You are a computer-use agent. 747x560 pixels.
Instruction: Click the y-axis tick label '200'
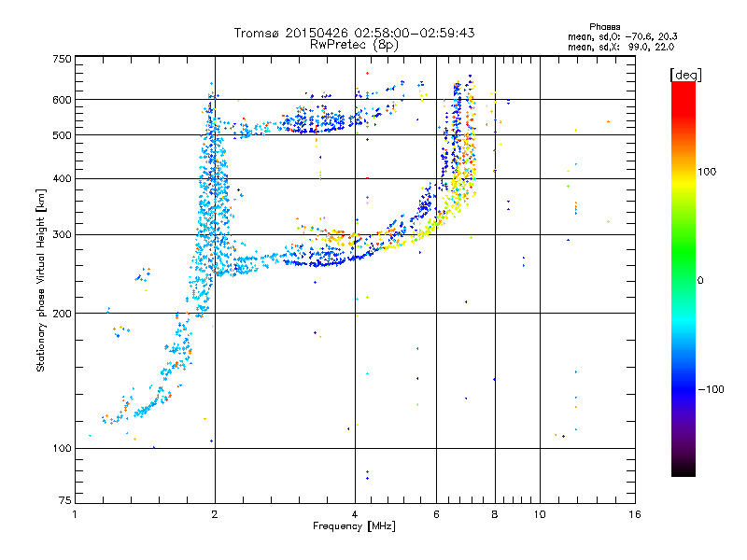pos(62,314)
